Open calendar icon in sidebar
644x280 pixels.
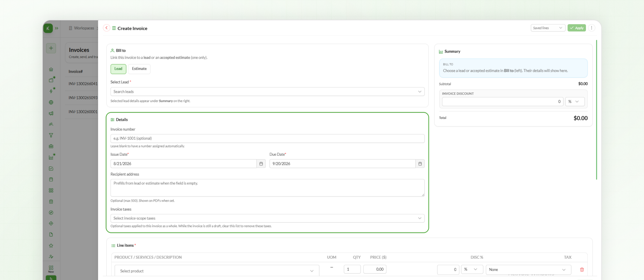[51, 180]
